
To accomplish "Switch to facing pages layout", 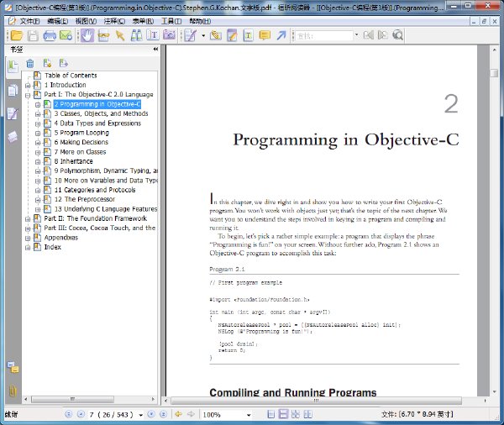I will (x=296, y=414).
